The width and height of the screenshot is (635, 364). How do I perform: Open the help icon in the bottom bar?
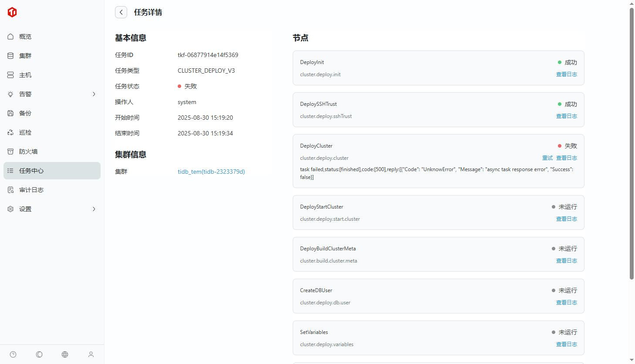(13, 354)
